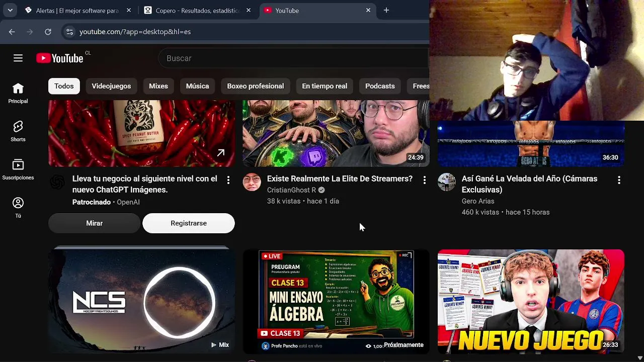Open the OpenAI advertiser avatar
Viewport: 644px width, 362px height.
point(57,182)
